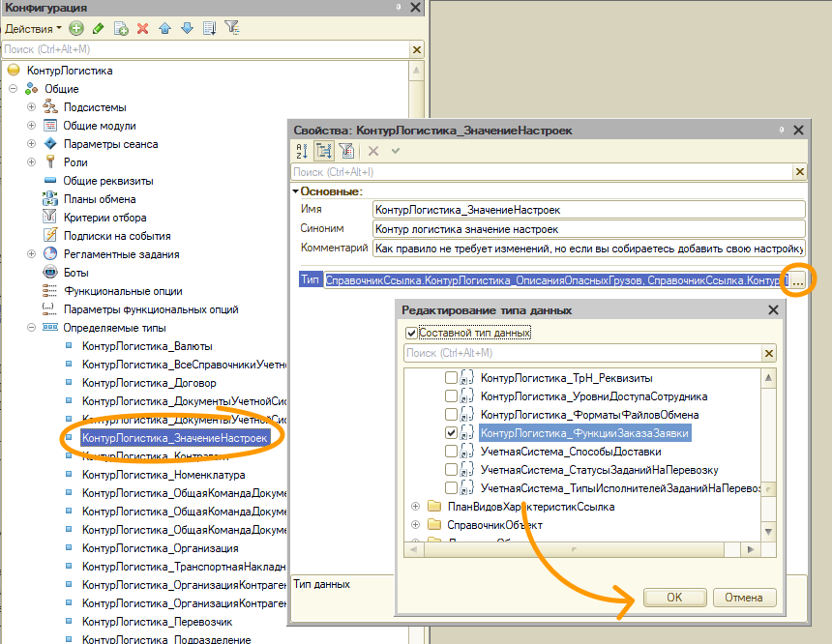Click scroll-up arrow in type list

768,378
